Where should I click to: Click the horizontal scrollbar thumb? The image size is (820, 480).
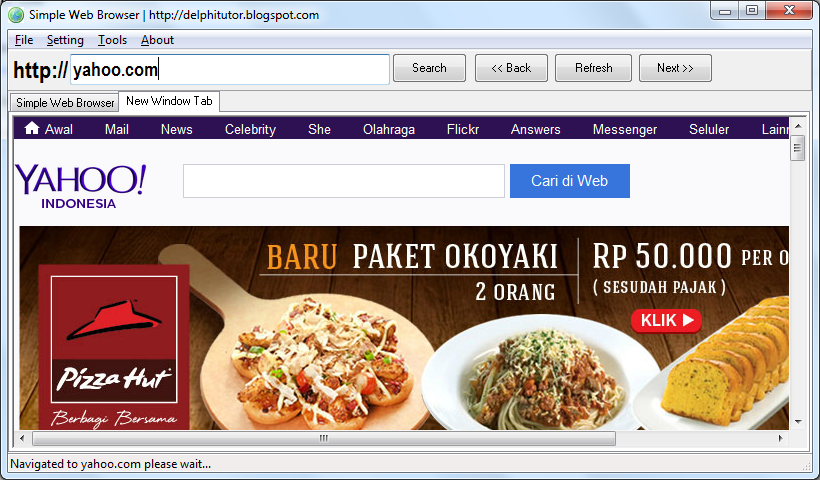pos(324,438)
